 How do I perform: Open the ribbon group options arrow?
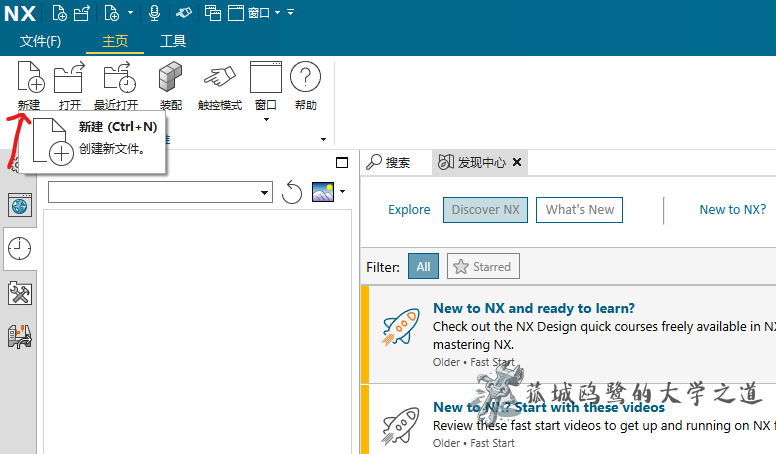click(324, 139)
